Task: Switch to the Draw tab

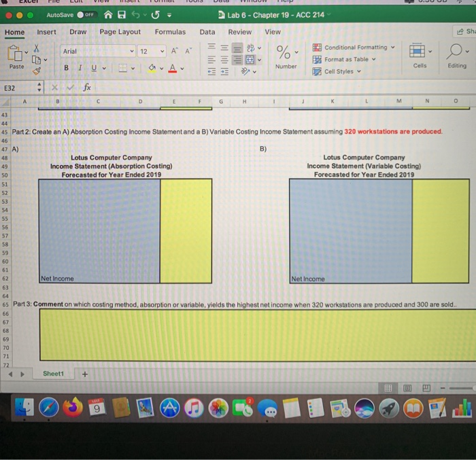Action: 78,32
